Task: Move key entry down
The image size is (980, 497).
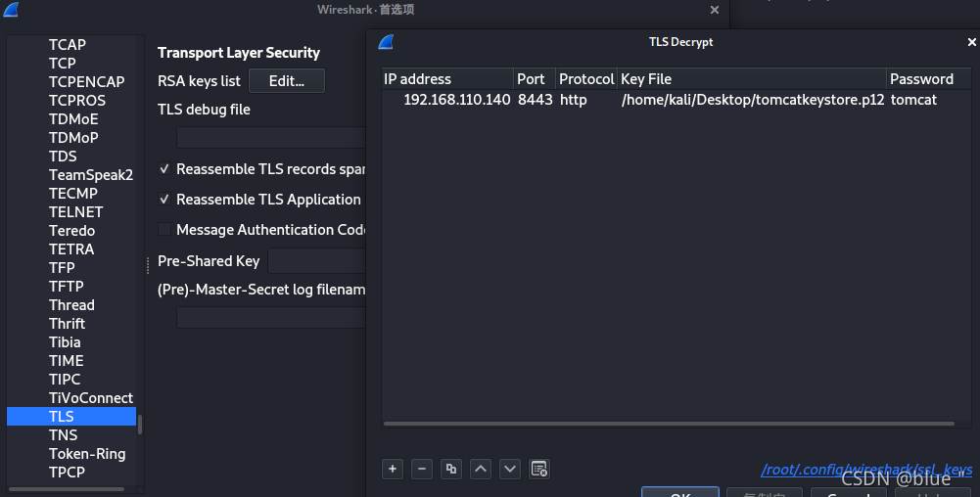Action: (x=510, y=469)
